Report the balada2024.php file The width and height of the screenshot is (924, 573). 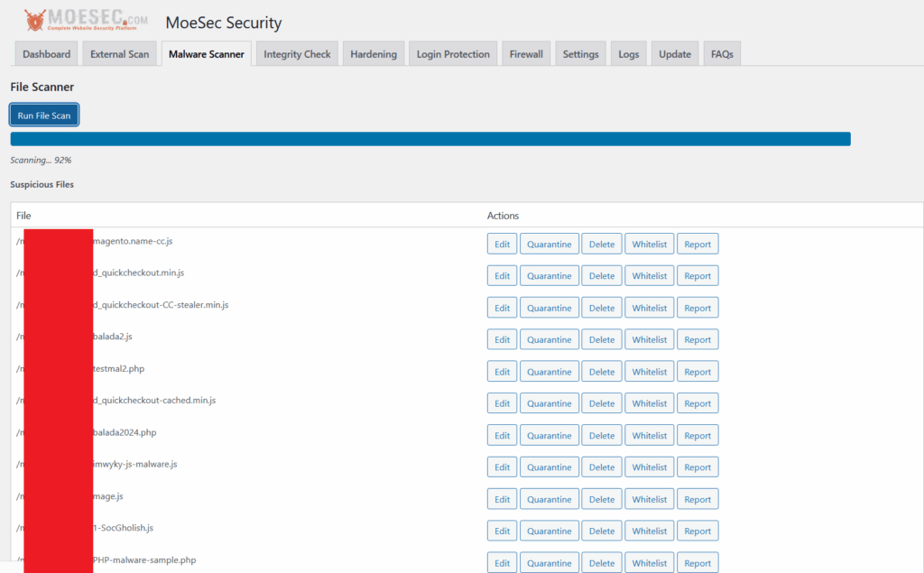point(698,434)
